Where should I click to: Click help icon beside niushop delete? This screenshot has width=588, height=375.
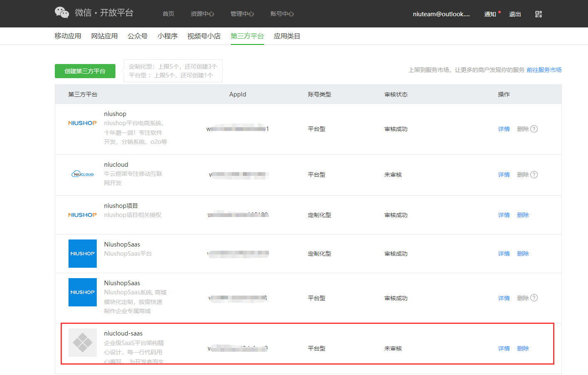tap(534, 129)
